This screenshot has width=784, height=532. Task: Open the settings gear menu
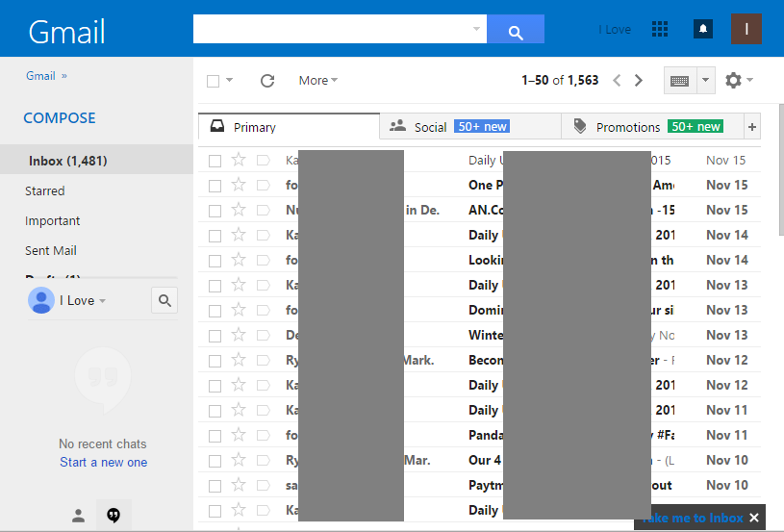pyautogui.click(x=734, y=81)
